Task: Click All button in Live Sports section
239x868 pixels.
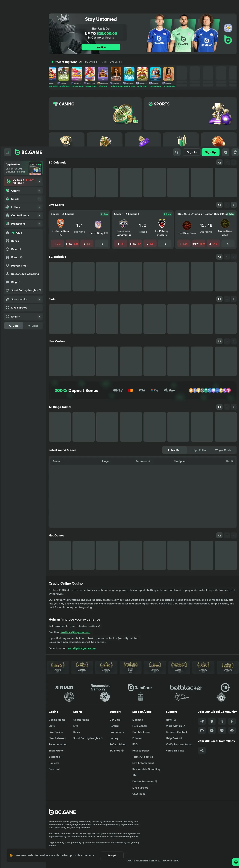Action: (220, 205)
